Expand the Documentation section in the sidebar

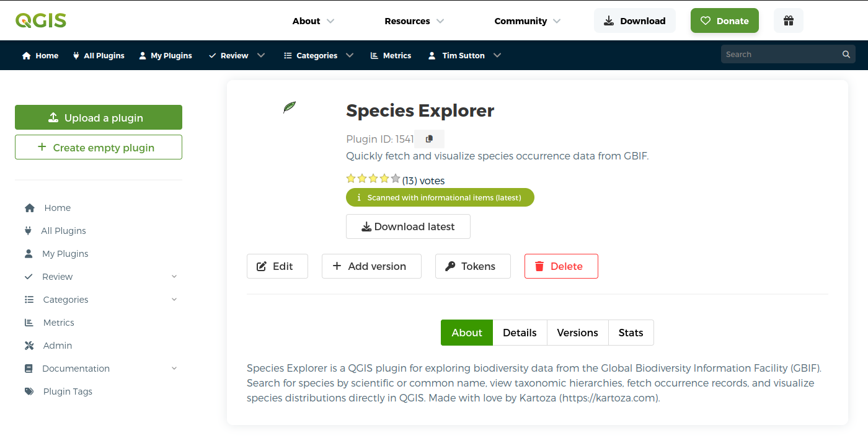tap(174, 369)
